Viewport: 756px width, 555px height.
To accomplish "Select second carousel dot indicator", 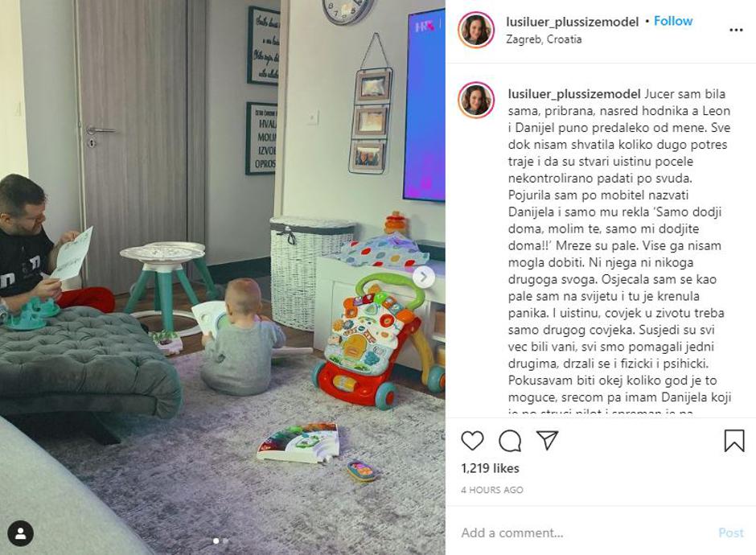I will 226,541.
